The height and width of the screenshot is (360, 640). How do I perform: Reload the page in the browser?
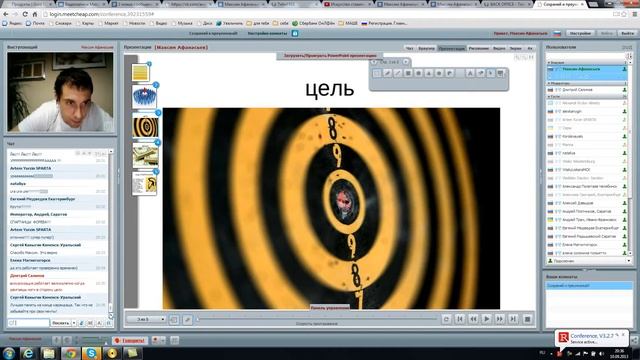(25, 14)
